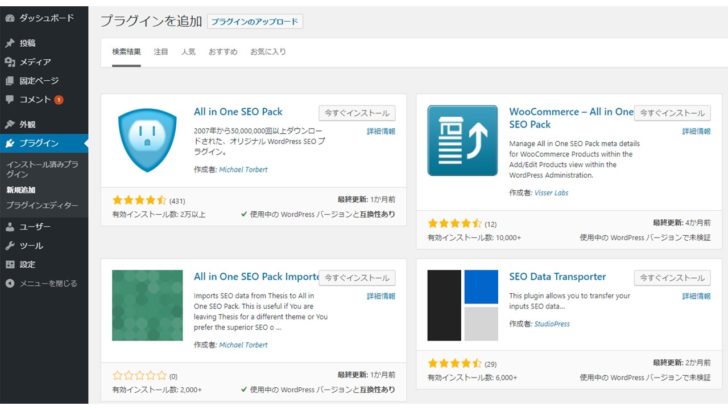Viewport: 728px width, 410px height.
Task: Click WooCommerce SEO Pack star rating
Action: pos(454,223)
